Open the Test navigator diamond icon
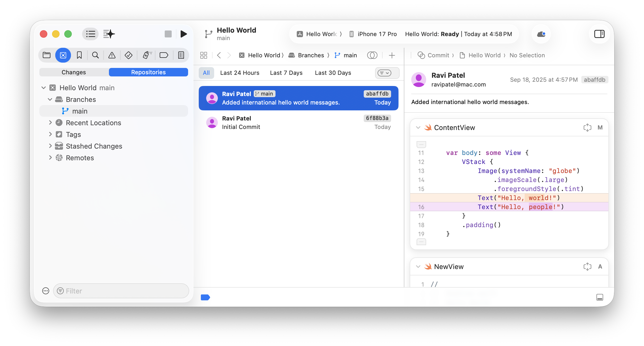 point(129,55)
